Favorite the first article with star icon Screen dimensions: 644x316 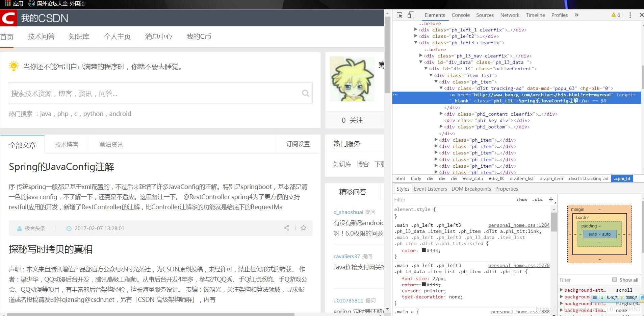coord(303,228)
